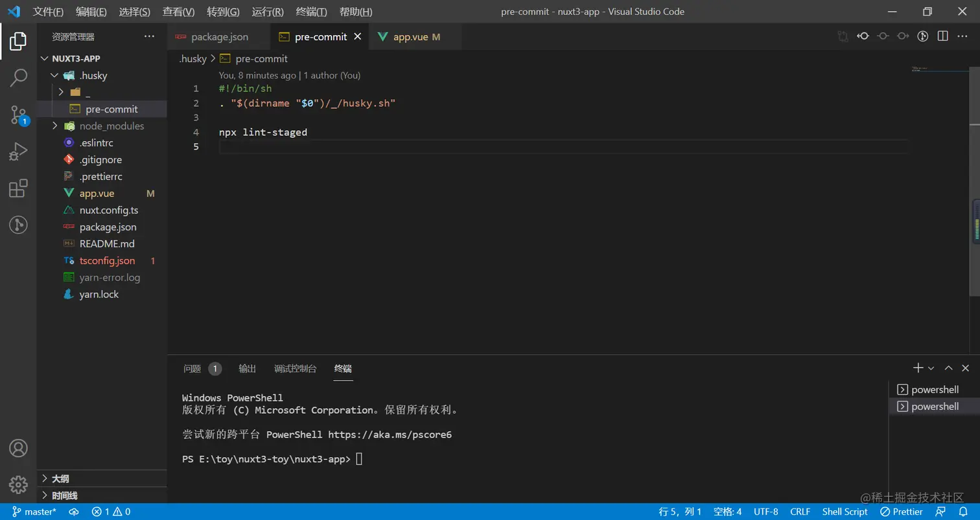Open notifications bell in status bar
Screen dimensions: 980x520
tap(963, 512)
